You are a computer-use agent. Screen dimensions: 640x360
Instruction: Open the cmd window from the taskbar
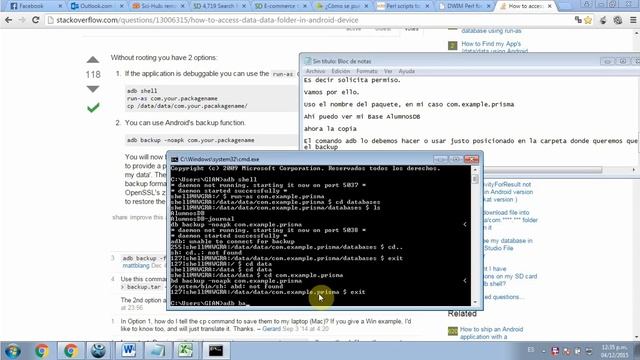pos(216,351)
